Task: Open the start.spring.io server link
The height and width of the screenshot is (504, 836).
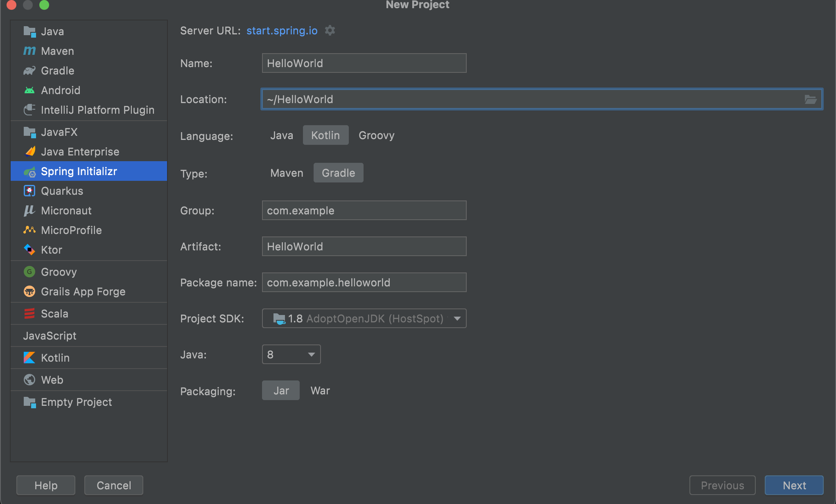Action: pos(282,31)
